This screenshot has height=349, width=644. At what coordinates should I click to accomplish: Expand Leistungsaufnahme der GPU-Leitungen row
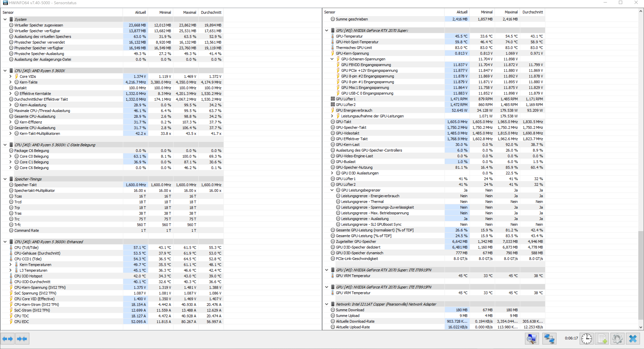click(x=332, y=116)
